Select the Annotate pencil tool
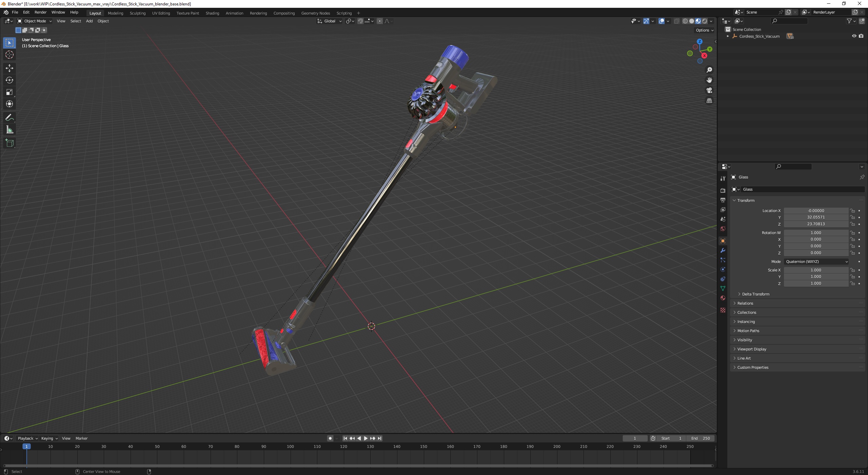 (x=9, y=118)
